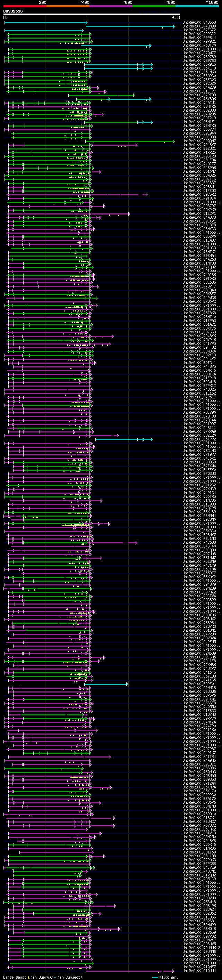222x980 pixels.
Task: Select label UniRef100_Q63WJ8
Action: pos(199,902)
